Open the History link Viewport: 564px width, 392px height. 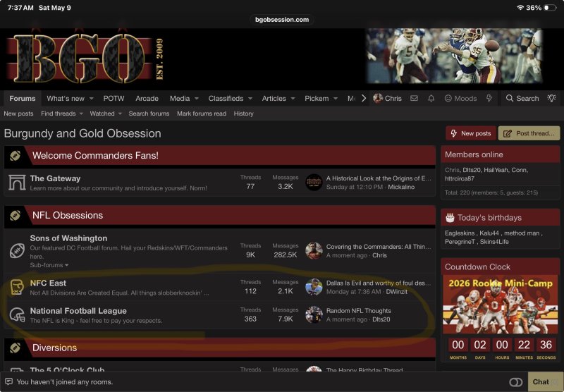tap(243, 114)
